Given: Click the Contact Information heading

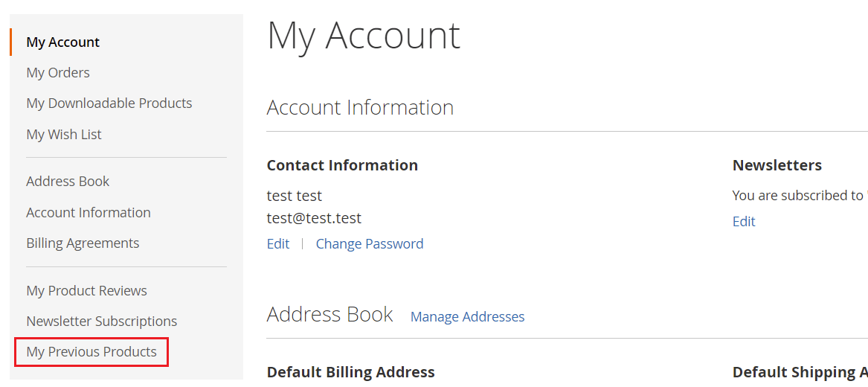Looking at the screenshot, I should coord(342,165).
